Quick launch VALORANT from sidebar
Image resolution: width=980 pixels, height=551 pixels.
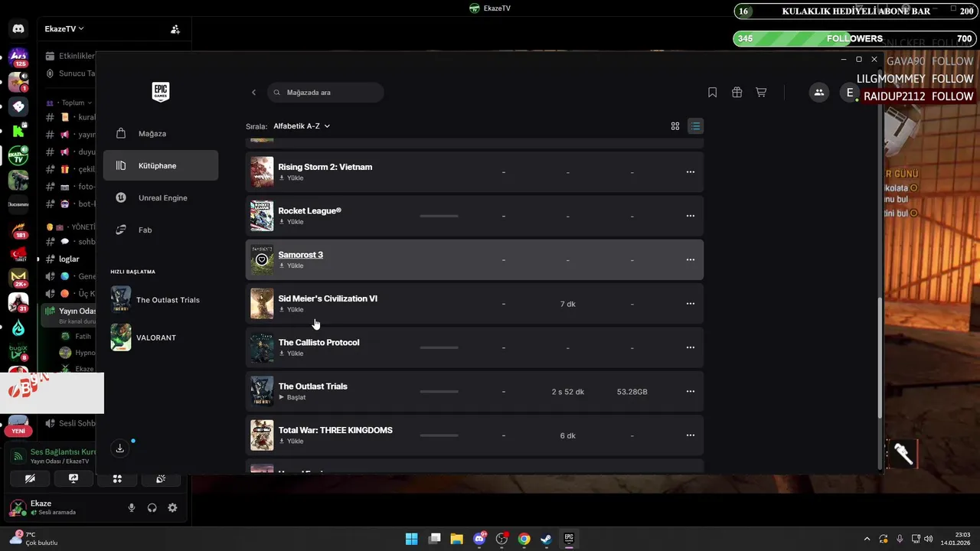click(144, 337)
